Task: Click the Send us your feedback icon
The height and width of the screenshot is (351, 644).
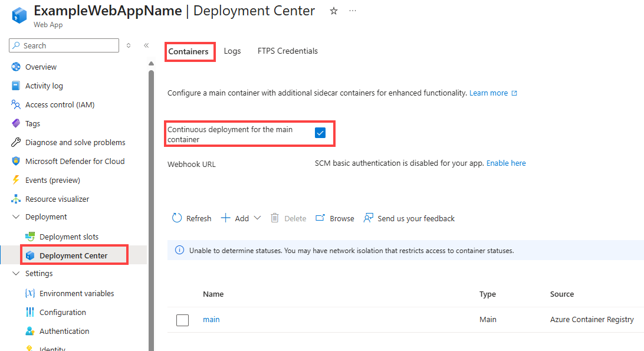Action: coord(369,218)
